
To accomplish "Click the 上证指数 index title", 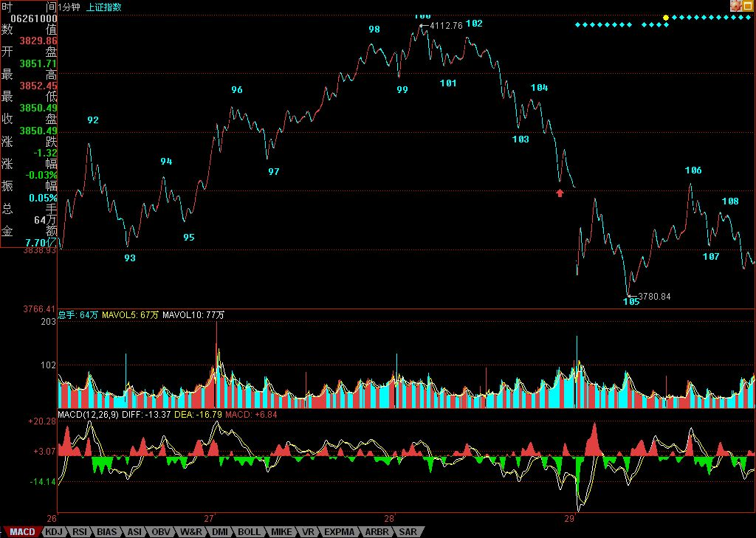I will pyautogui.click(x=103, y=7).
